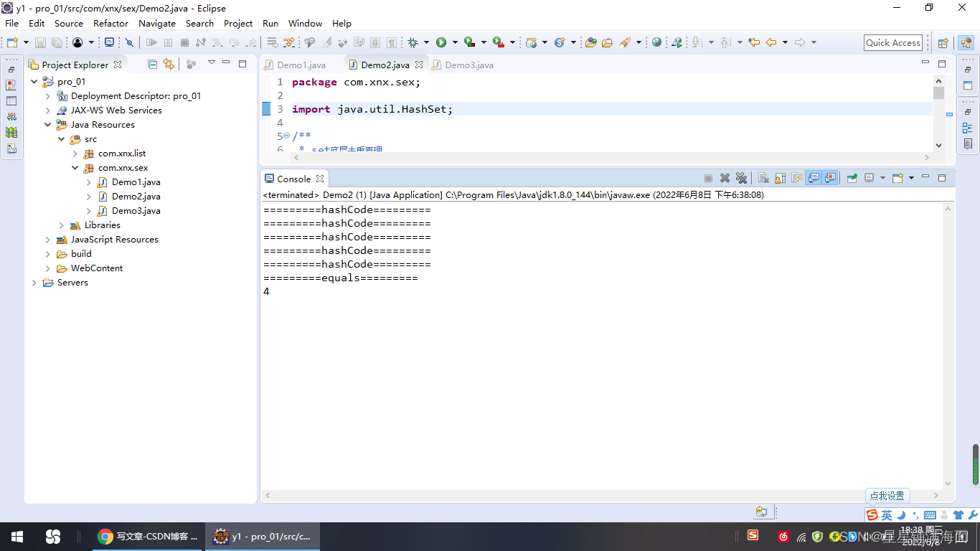Click the Open Perspective icon

[943, 42]
